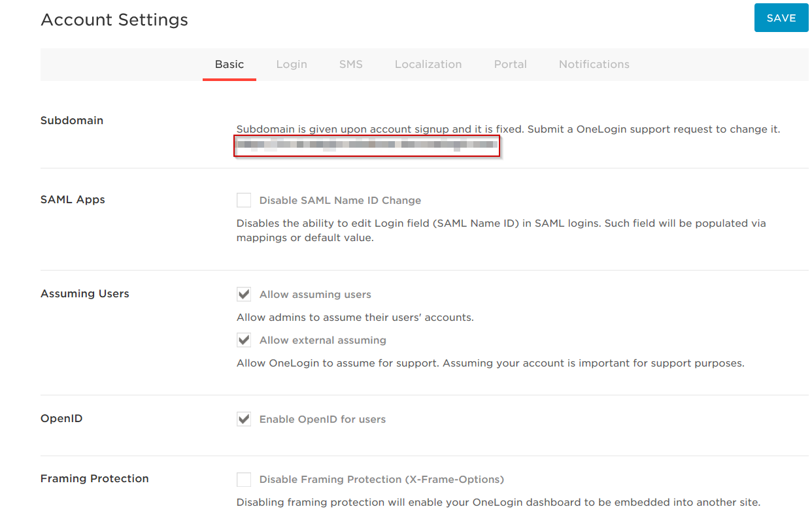The image size is (812, 526).
Task: Click the Framing Protection section label
Action: tap(95, 478)
